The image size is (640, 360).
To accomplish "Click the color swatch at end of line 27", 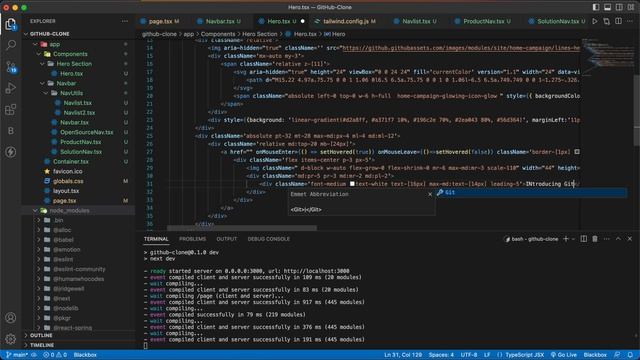I will tap(577, 152).
